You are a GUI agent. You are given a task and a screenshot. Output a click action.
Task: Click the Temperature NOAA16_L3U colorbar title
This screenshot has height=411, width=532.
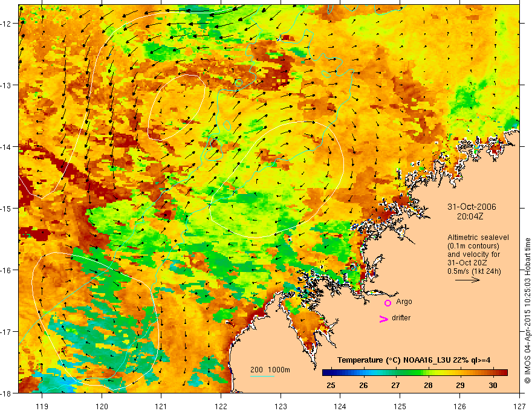(x=414, y=360)
